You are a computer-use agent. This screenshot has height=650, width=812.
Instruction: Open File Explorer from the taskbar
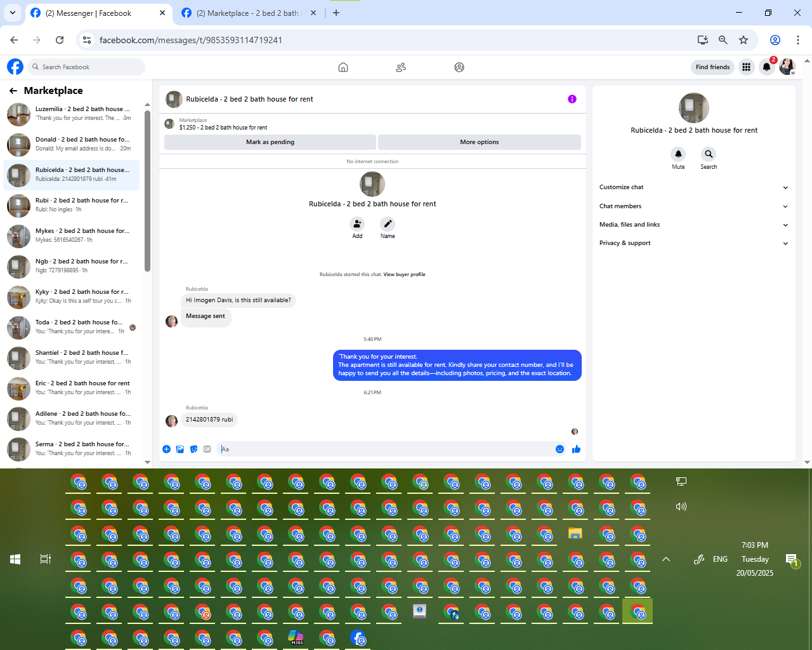point(575,534)
